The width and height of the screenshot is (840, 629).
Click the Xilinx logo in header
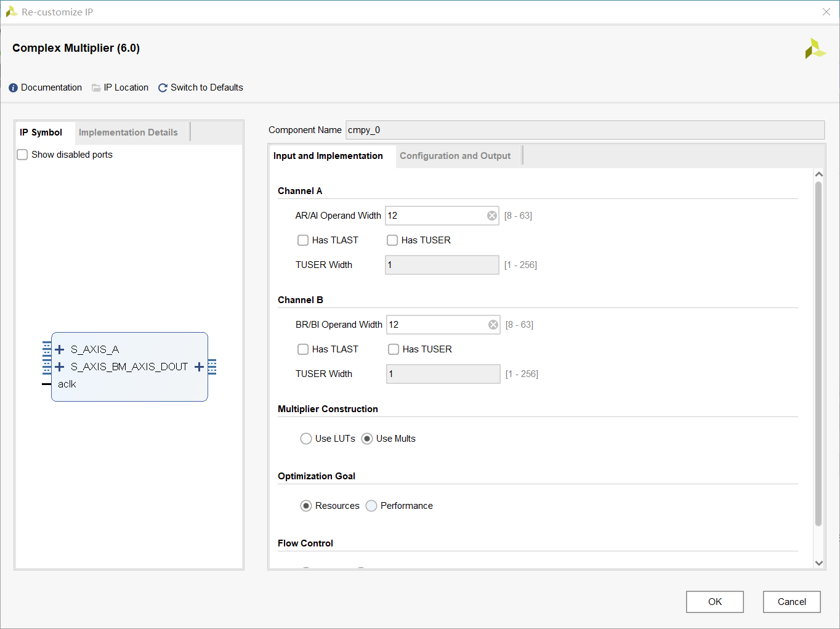(x=815, y=49)
